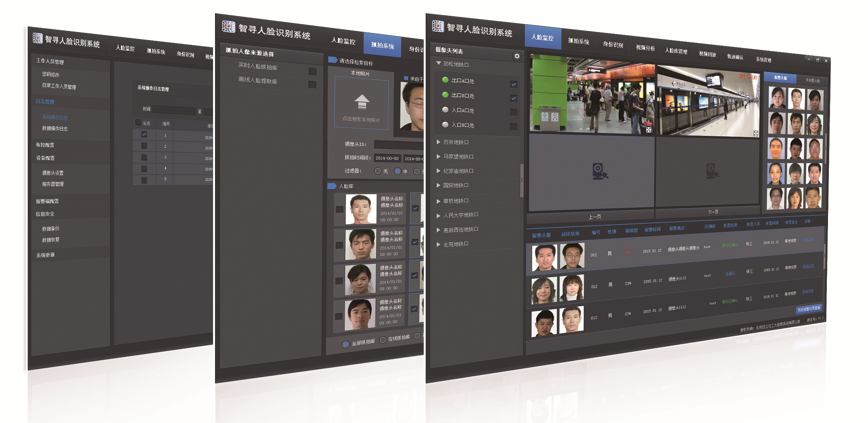Open the 轨迹确认 tab
The height and width of the screenshot is (423, 868).
[x=735, y=57]
